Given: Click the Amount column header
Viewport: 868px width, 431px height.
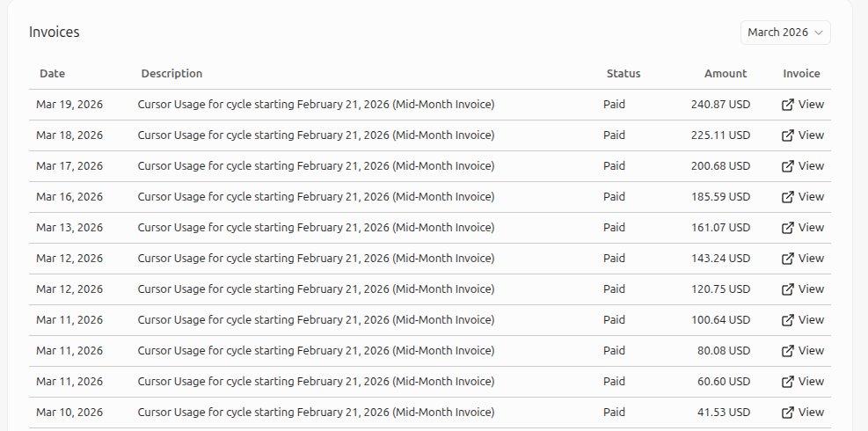Looking at the screenshot, I should click(726, 74).
